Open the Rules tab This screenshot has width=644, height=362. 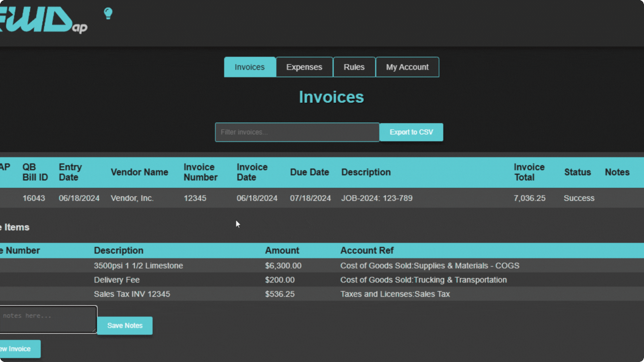click(x=354, y=67)
